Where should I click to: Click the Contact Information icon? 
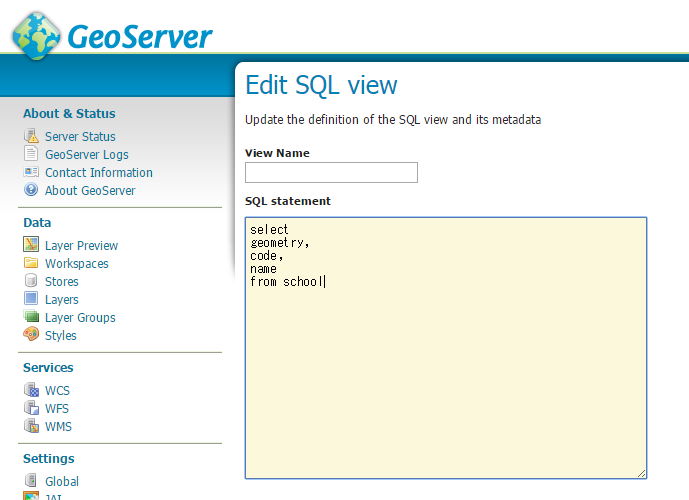pyautogui.click(x=31, y=173)
